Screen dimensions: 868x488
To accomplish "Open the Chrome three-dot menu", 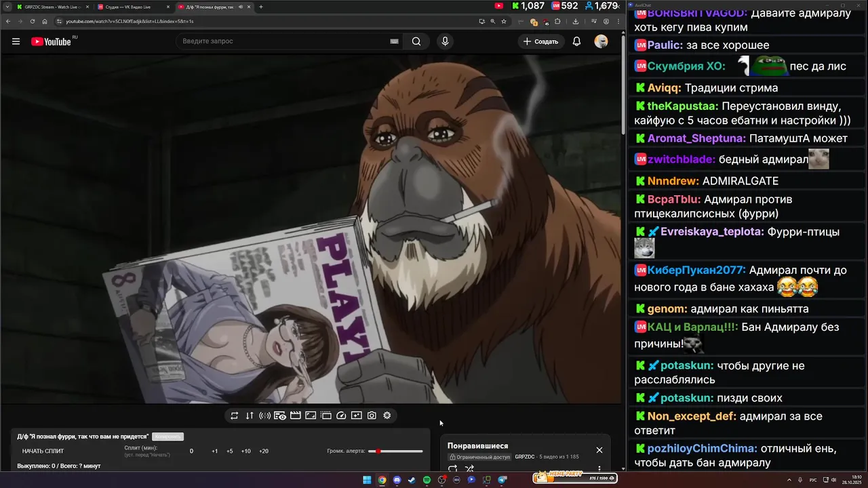I will (618, 21).
